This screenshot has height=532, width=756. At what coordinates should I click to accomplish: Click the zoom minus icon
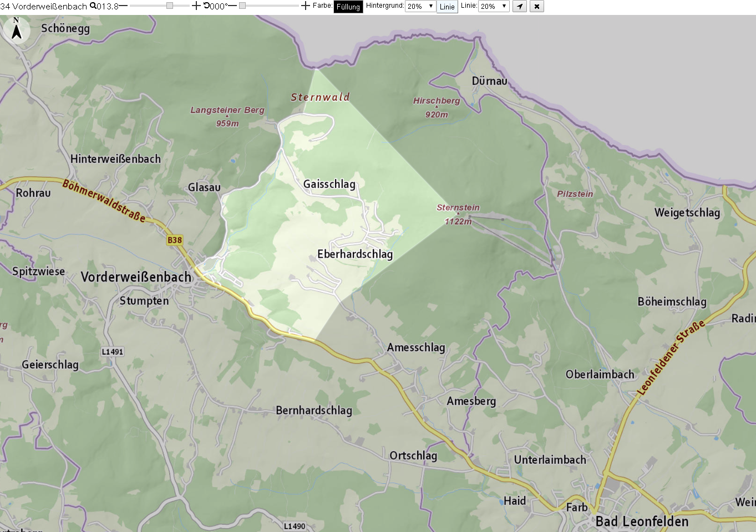pos(123,6)
